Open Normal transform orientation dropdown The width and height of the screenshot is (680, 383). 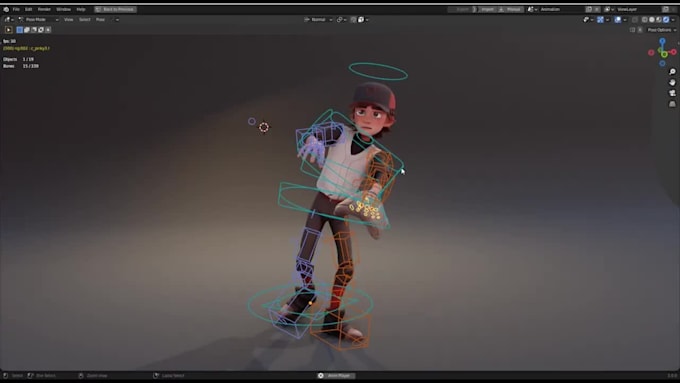pyautogui.click(x=318, y=20)
